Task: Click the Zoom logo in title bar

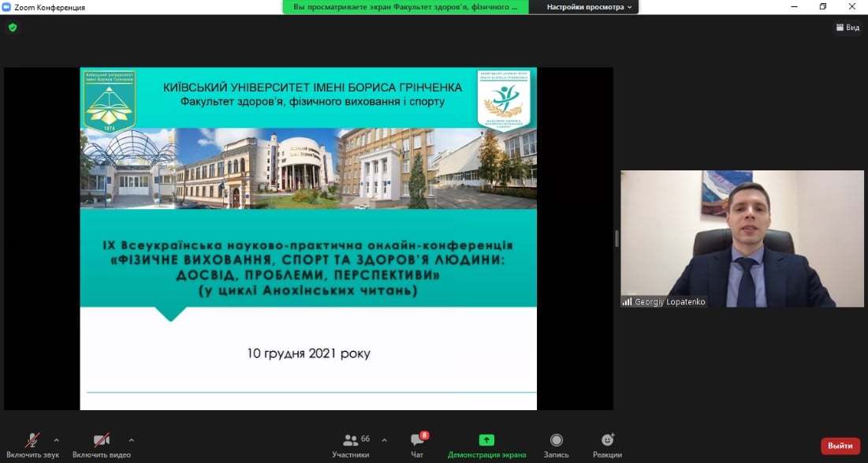Action: (7, 7)
